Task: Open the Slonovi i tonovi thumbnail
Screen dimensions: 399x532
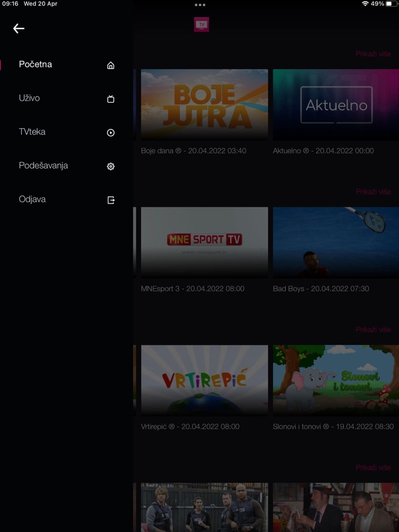Action: (x=336, y=380)
